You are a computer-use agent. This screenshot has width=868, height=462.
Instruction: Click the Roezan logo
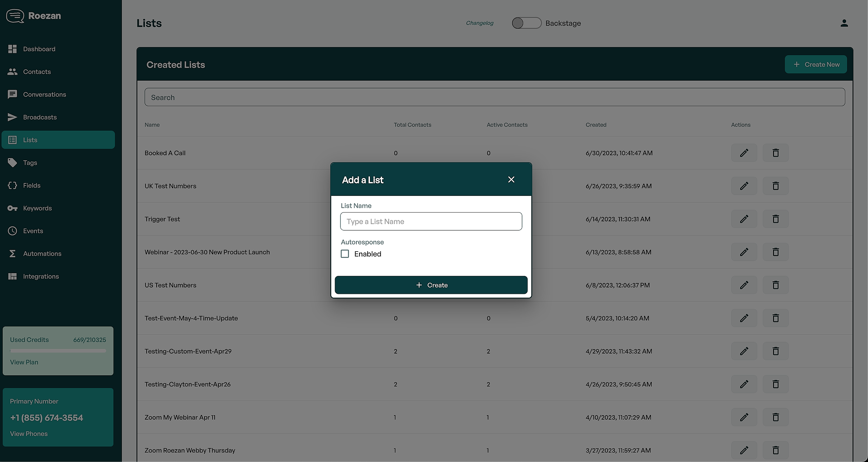tap(34, 16)
